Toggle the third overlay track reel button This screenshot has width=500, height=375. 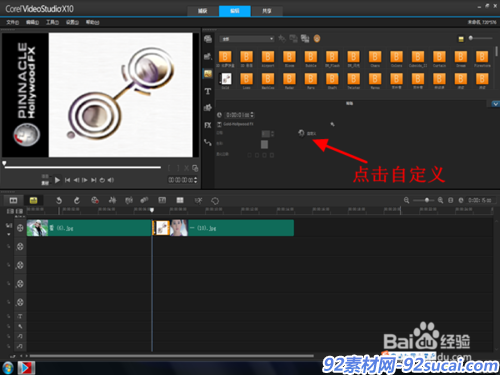[x=20, y=284]
